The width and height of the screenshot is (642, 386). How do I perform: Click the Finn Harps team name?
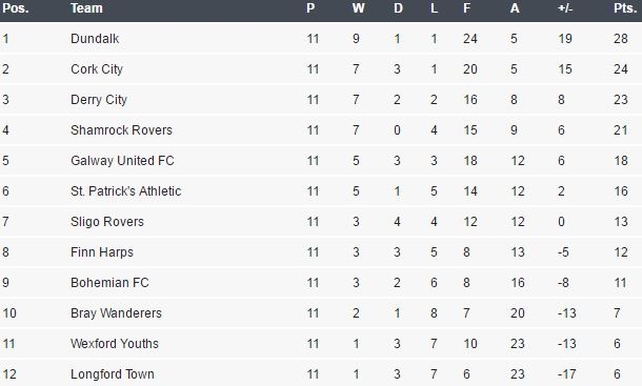coord(102,252)
